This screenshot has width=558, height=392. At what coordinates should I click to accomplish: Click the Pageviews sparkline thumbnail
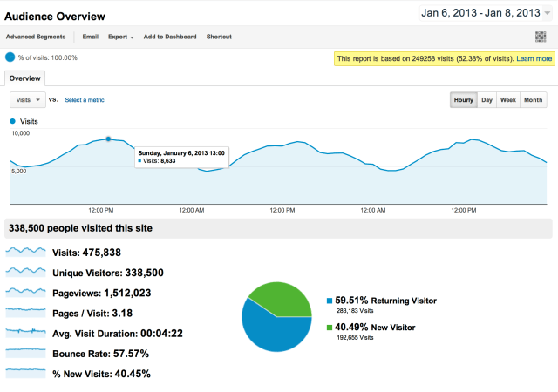(25, 293)
